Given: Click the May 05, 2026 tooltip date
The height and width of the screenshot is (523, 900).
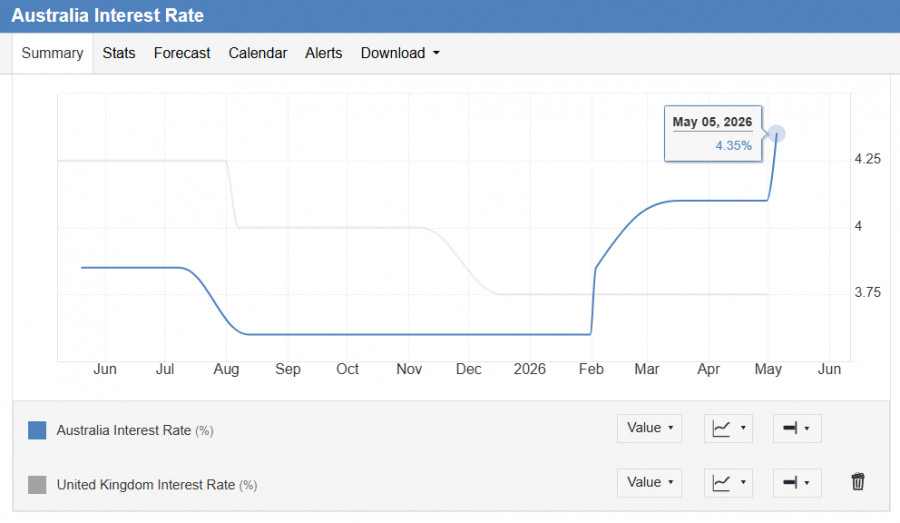Looking at the screenshot, I should [712, 122].
